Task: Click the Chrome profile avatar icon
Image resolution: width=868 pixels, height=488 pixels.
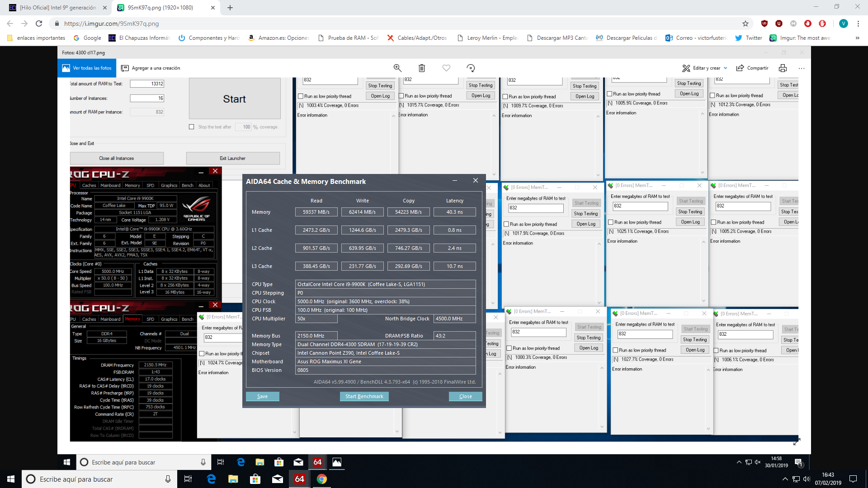Action: [x=843, y=23]
